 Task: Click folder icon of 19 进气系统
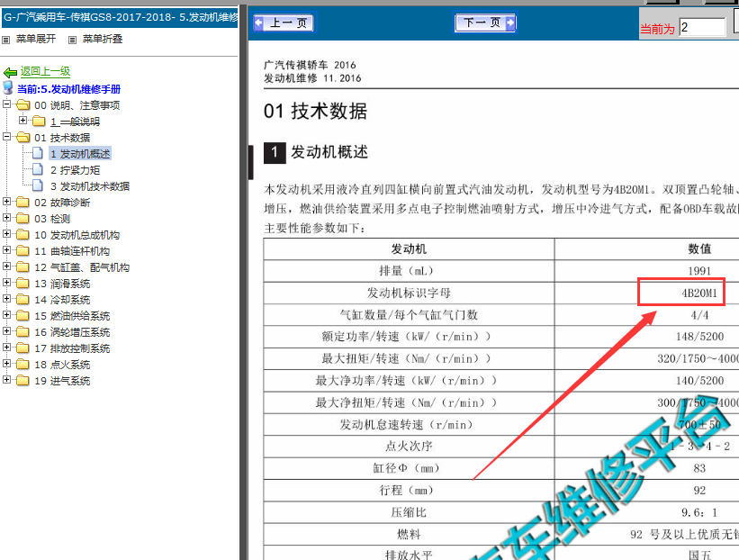coord(23,381)
